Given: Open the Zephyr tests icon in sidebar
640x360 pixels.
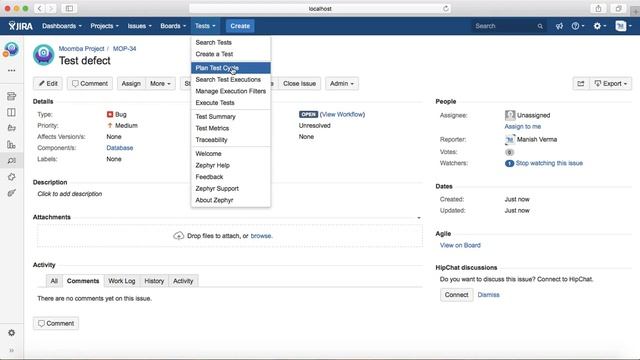Looking at the screenshot, I should point(11,193).
